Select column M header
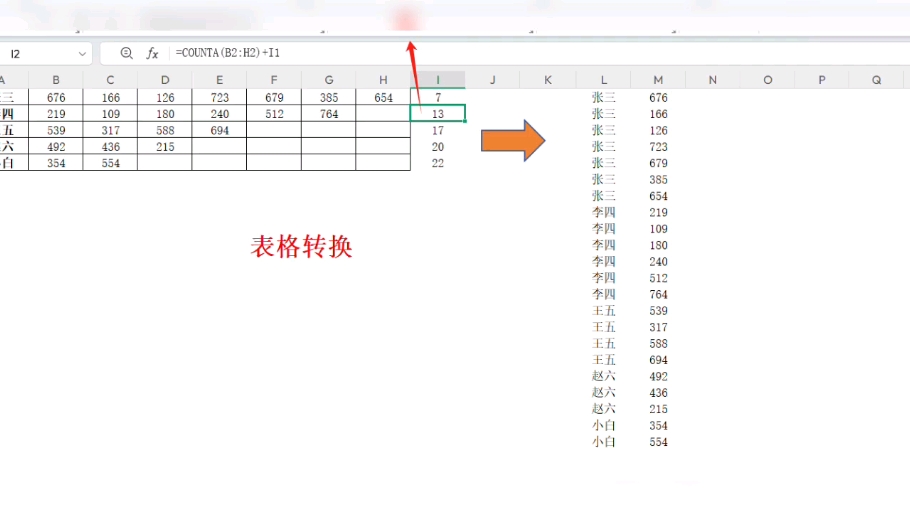Viewport: 910px width, 512px height. pos(658,80)
